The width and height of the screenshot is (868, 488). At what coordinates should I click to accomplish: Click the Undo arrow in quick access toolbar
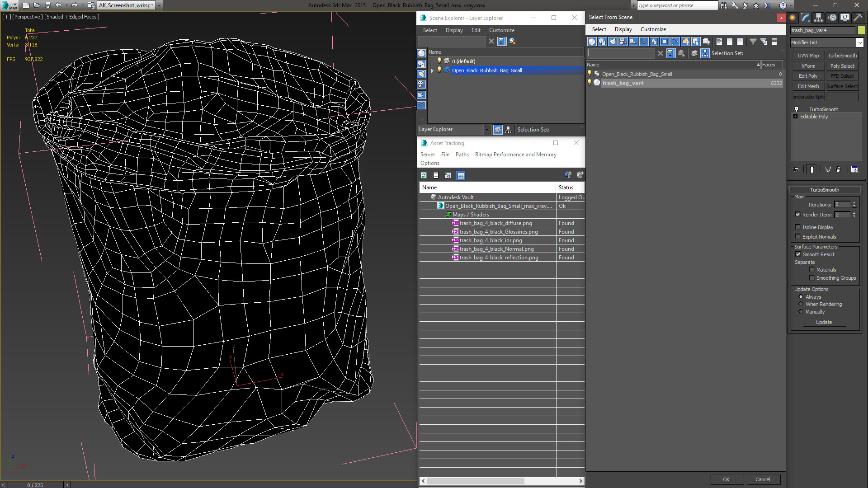59,5
